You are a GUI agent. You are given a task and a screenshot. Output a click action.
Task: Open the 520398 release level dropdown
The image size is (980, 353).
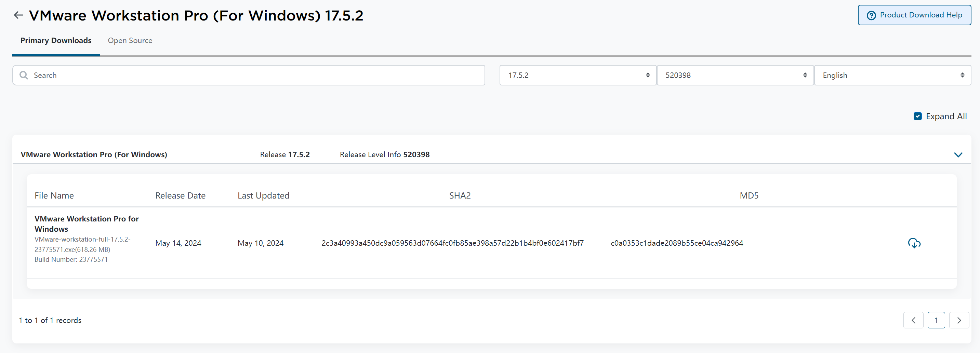tap(735, 75)
